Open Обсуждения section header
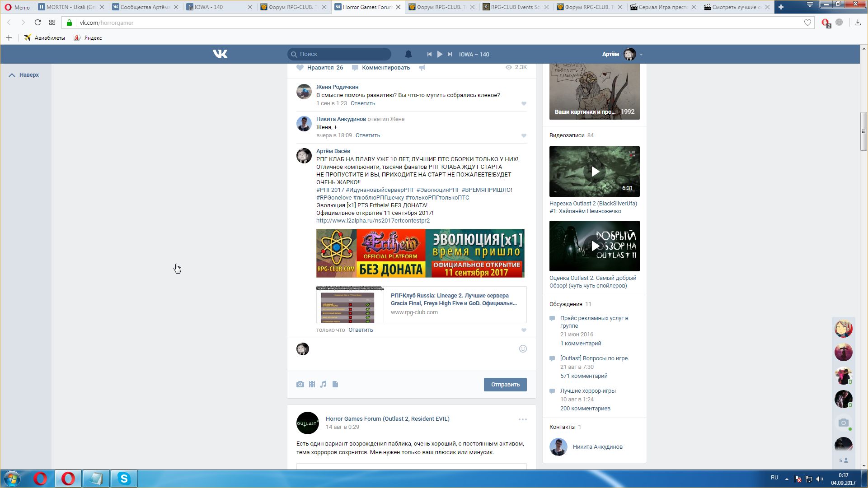868x488 pixels. (566, 304)
